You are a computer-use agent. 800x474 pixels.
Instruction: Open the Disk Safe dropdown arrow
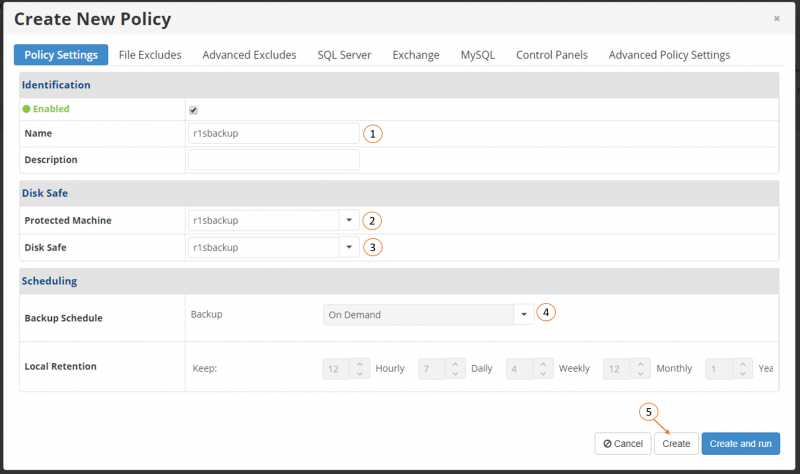click(349, 247)
